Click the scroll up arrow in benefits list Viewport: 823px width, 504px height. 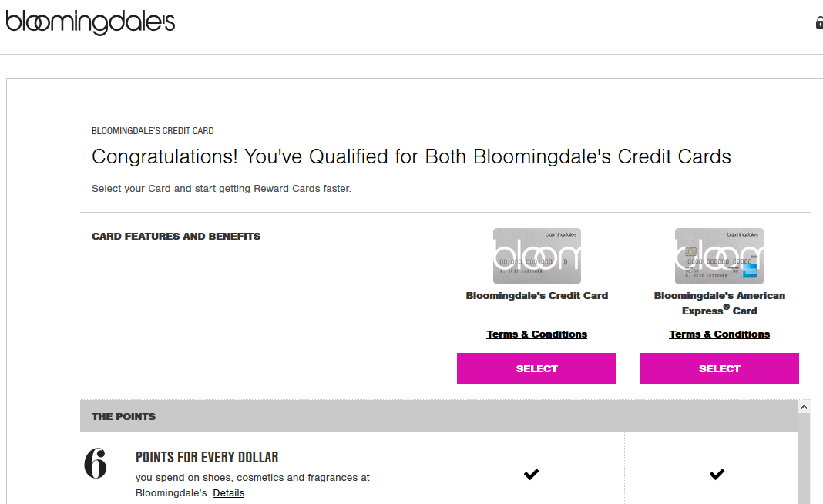tap(804, 406)
